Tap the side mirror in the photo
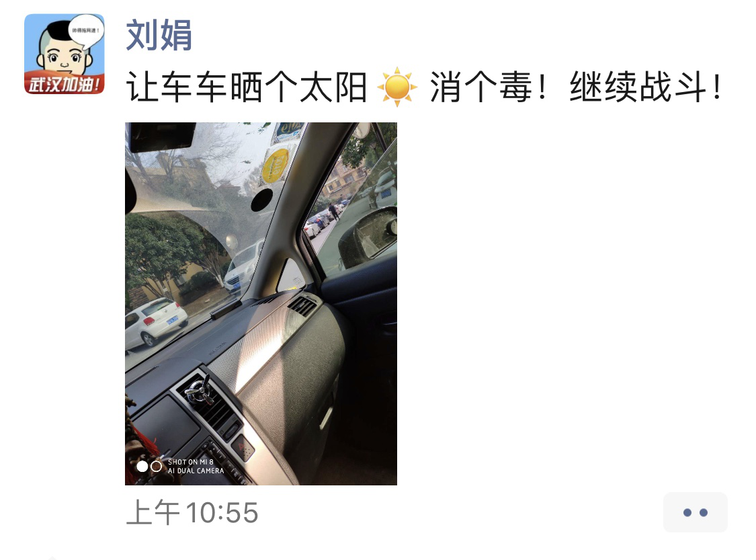756x560 pixels. click(368, 237)
